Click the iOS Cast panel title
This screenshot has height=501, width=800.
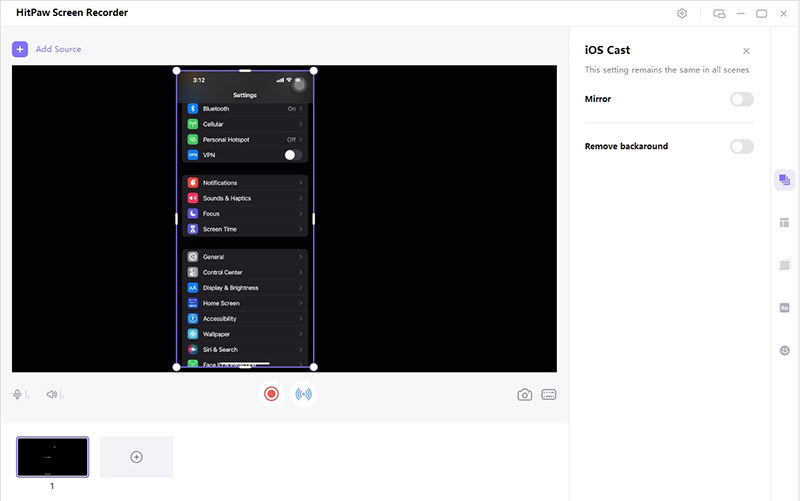click(x=607, y=50)
